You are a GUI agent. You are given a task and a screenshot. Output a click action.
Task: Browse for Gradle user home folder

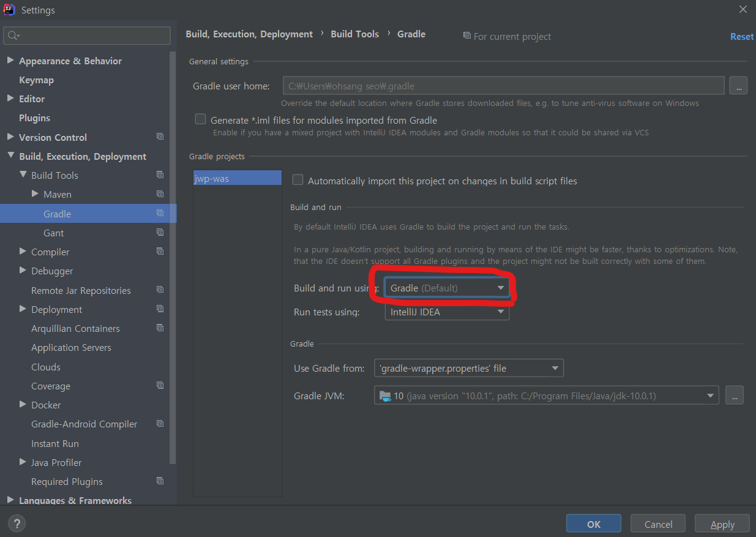click(x=738, y=86)
